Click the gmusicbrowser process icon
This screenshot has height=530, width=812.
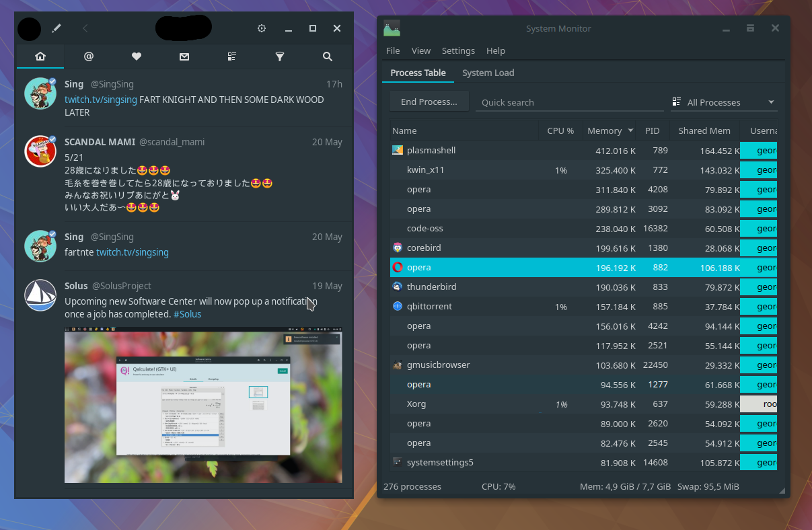pyautogui.click(x=397, y=365)
